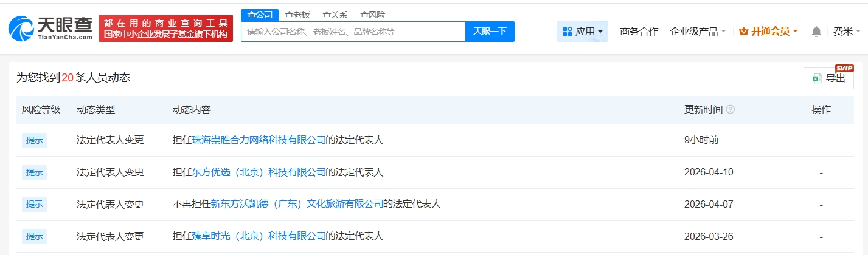Open 新东方沃凯德（广东）文化旅游有限公司 link
Viewport: 868px width, 255px height.
pos(297,204)
